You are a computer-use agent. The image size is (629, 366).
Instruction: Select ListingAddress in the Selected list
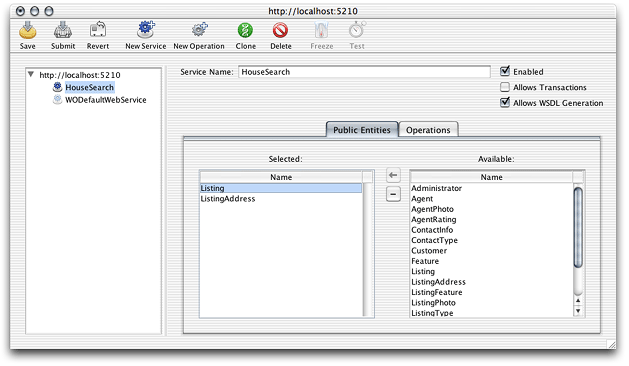(281, 199)
